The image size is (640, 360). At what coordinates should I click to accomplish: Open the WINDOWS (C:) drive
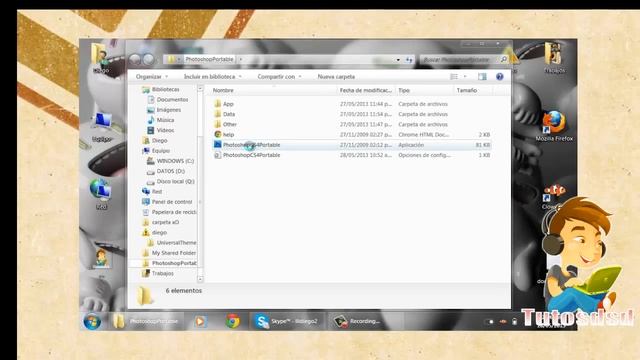pos(171,161)
